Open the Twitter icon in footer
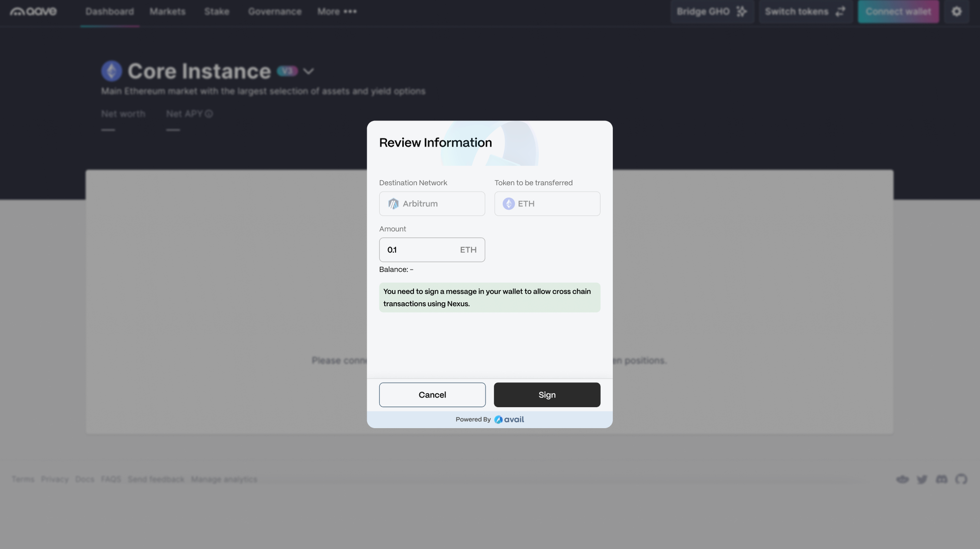This screenshot has height=549, width=980. pyautogui.click(x=922, y=479)
